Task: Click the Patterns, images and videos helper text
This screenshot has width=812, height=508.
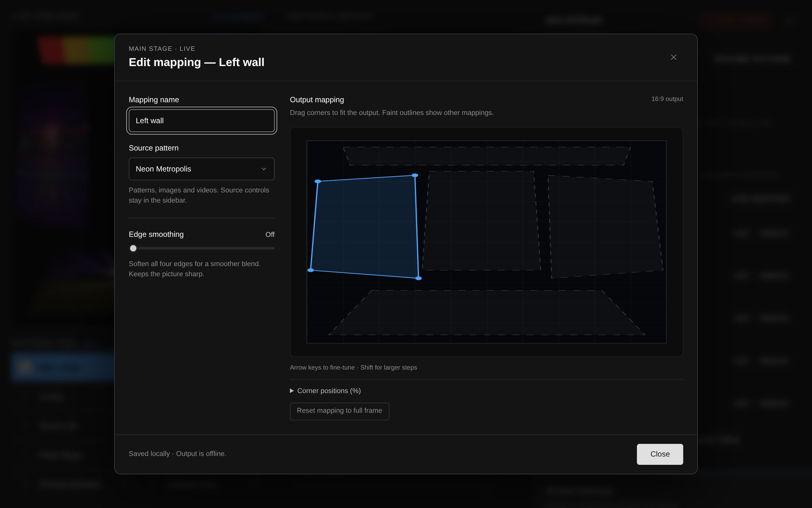Action: pyautogui.click(x=199, y=195)
